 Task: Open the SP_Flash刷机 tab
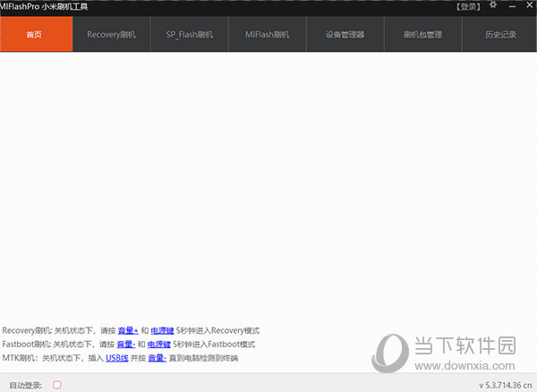tap(190, 34)
